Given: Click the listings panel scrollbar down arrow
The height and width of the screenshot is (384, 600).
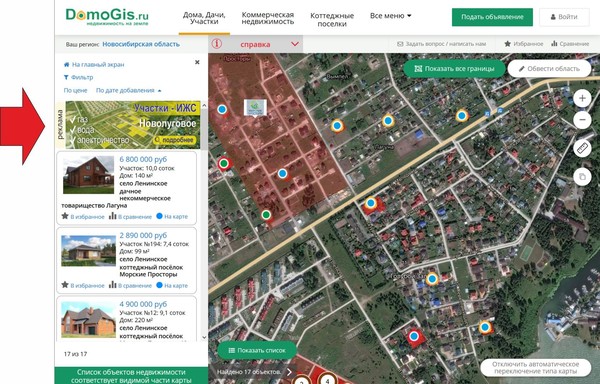Looking at the screenshot, I should tap(204, 337).
